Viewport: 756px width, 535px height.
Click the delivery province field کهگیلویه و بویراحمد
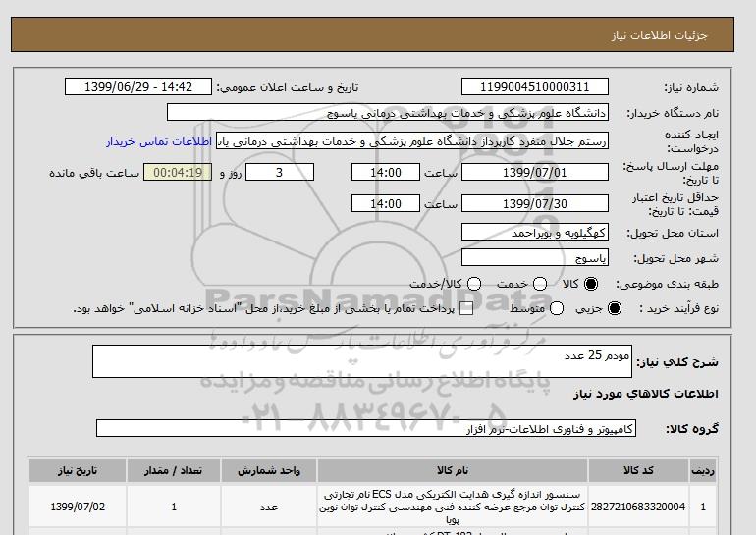[535, 233]
